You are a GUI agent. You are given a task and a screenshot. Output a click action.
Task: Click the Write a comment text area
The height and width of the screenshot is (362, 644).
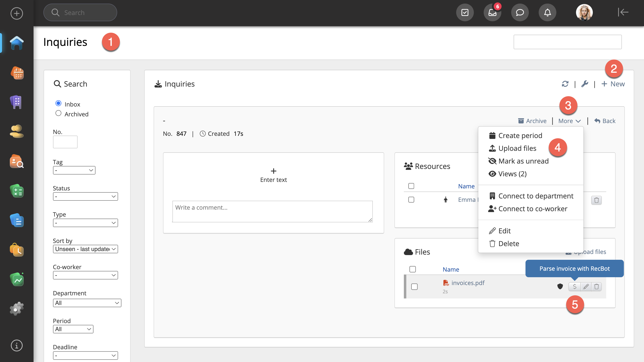click(x=272, y=211)
